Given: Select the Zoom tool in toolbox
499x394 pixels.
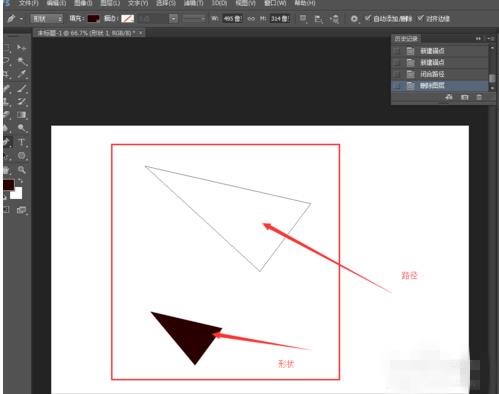Looking at the screenshot, I should (x=22, y=170).
